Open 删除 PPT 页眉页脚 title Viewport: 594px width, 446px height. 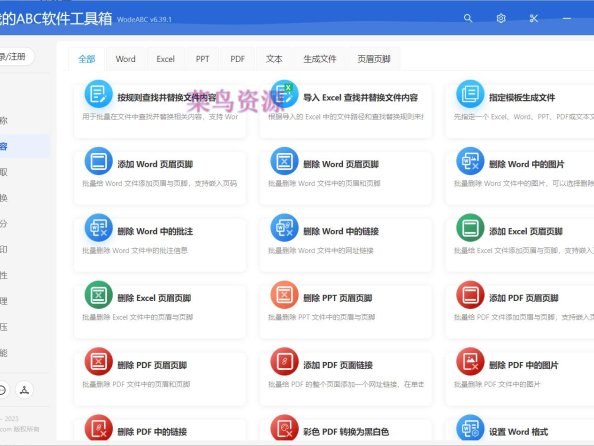click(338, 298)
